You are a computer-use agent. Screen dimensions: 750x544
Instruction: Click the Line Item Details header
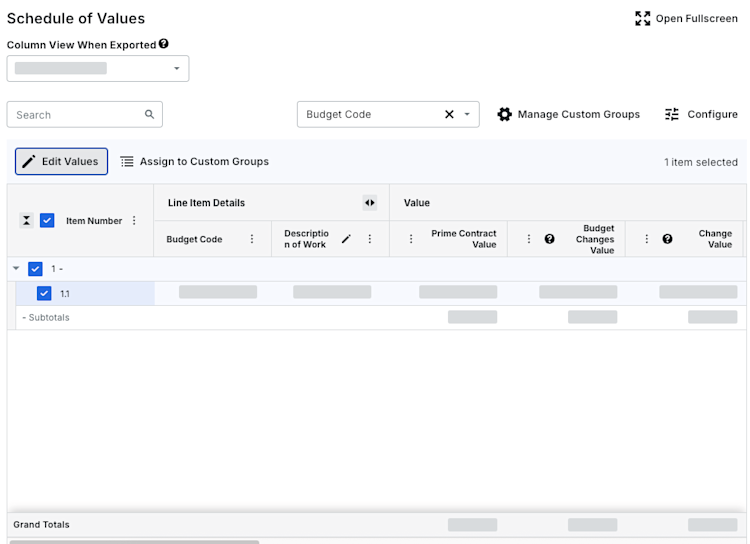pos(206,203)
